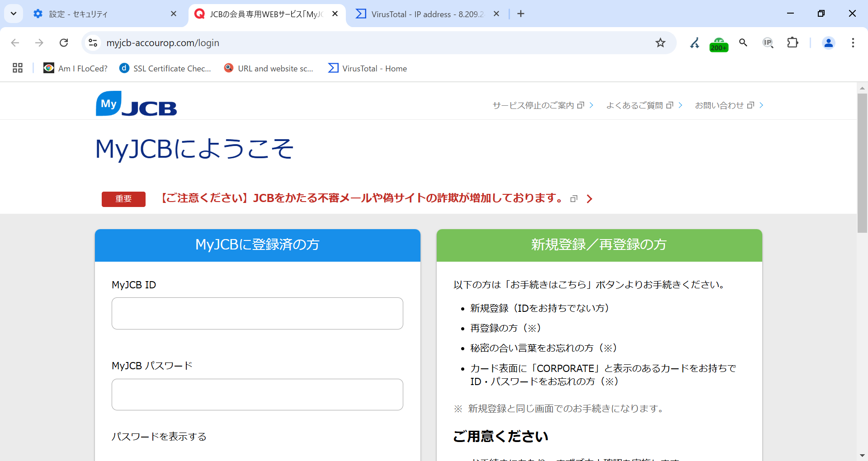Screen dimensions: 868x461
Task: Open the Chrome three-dot menu
Action: point(853,42)
